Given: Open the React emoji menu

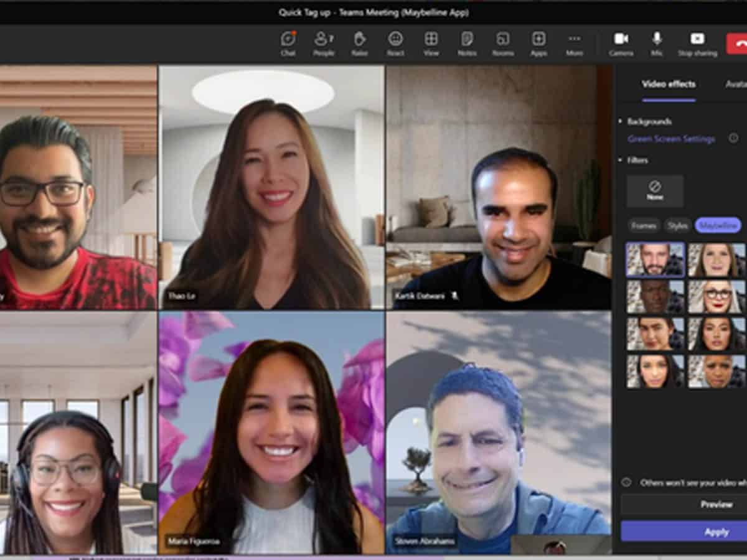Looking at the screenshot, I should [x=395, y=42].
